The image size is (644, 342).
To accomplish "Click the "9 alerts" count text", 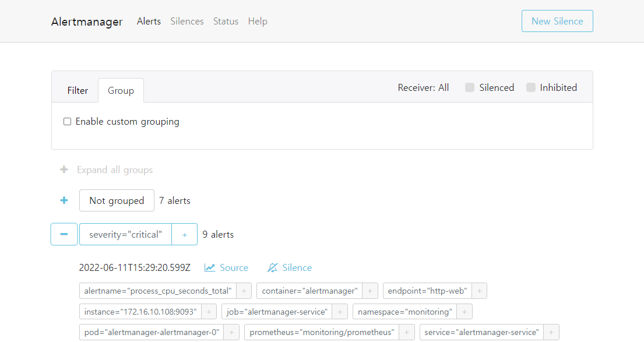I will point(218,234).
